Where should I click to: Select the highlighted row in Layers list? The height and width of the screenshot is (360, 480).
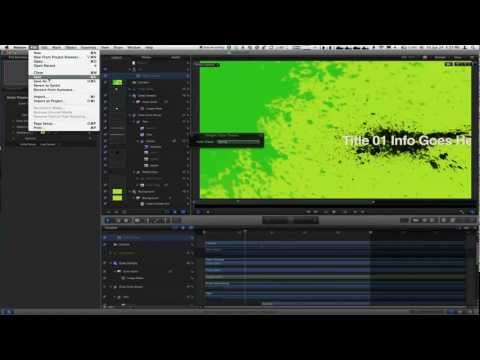[x=146, y=76]
